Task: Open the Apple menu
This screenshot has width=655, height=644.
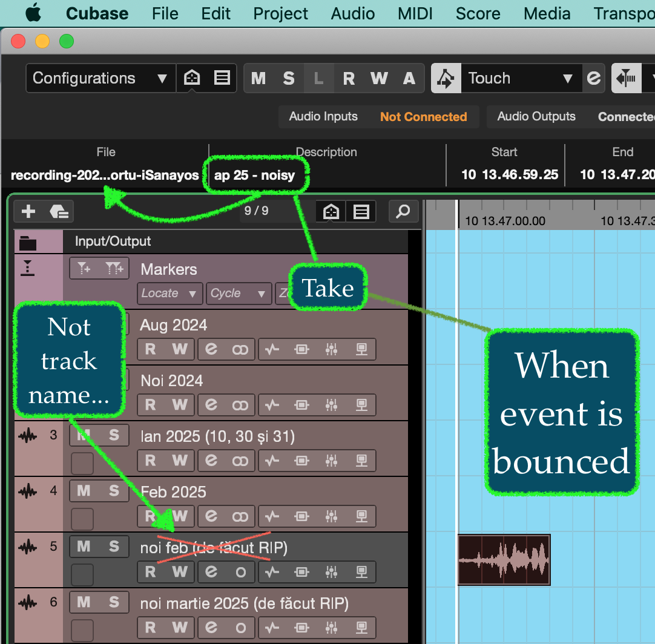Action: (x=33, y=13)
